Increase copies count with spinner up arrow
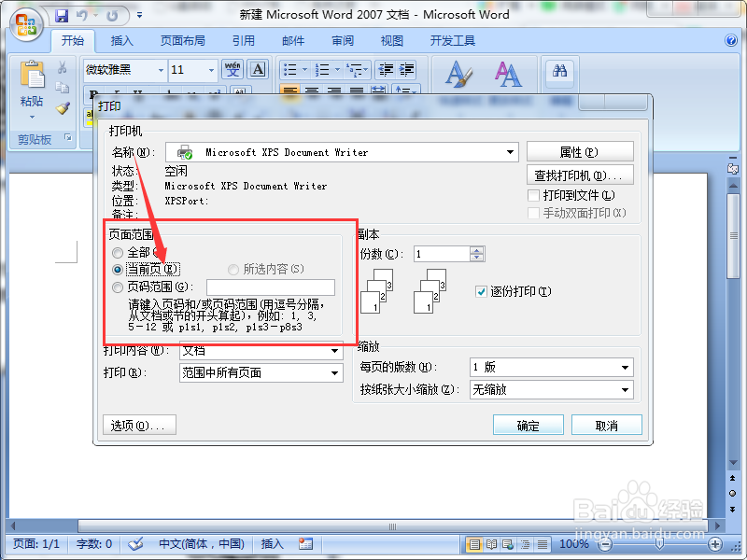This screenshot has height=560, width=747. [x=477, y=250]
